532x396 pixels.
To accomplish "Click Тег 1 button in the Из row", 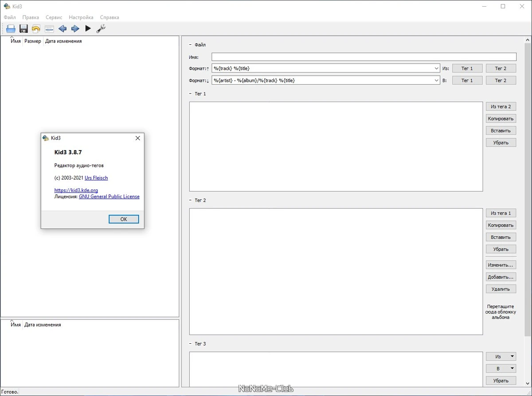I will coord(467,68).
